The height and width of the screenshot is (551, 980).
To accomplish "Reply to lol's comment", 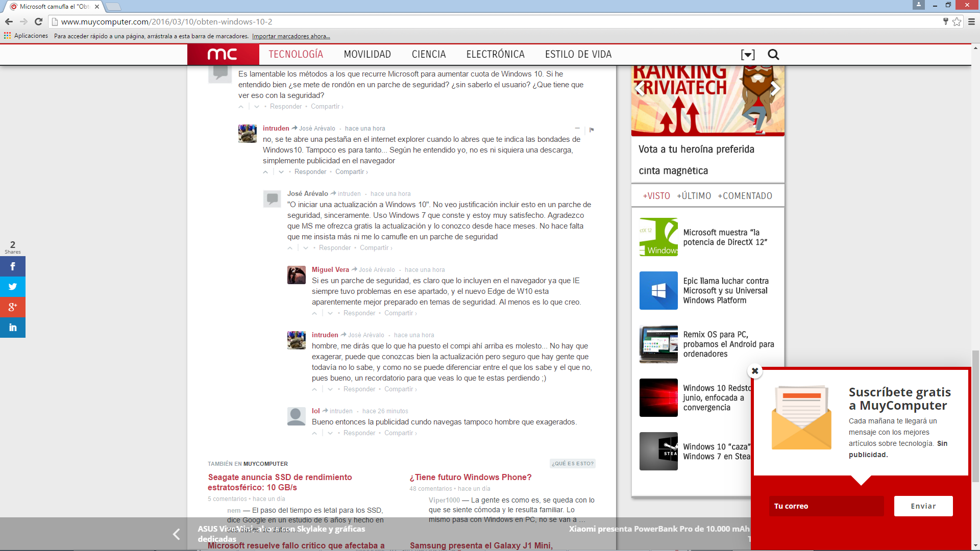I will (x=359, y=433).
